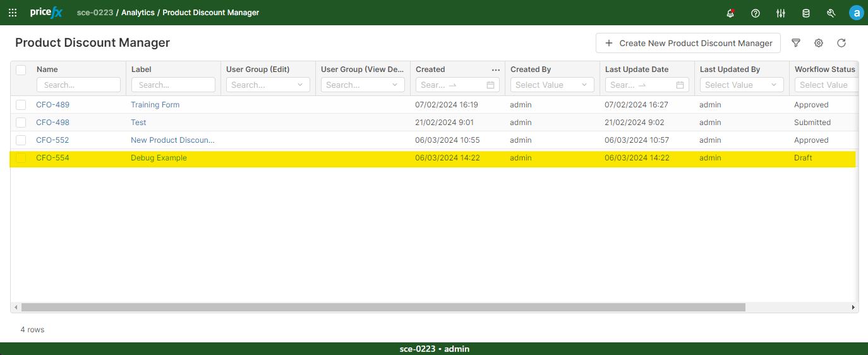Open the CFO-552 link

(52, 140)
